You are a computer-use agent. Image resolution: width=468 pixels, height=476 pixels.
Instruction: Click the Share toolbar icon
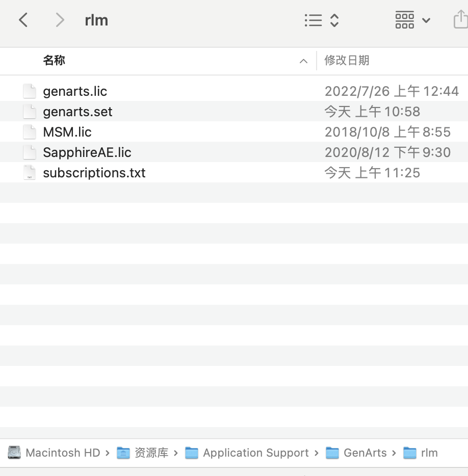tap(460, 20)
